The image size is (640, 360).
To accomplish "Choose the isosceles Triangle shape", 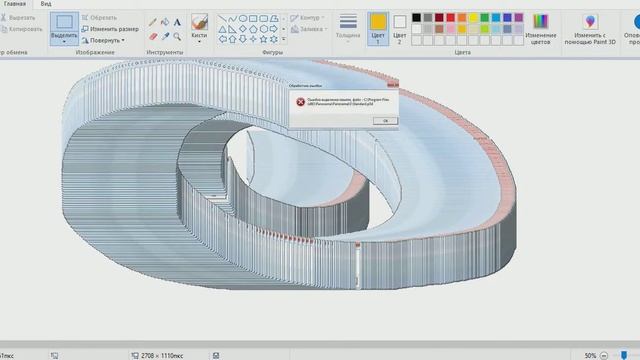I will tap(222, 29).
